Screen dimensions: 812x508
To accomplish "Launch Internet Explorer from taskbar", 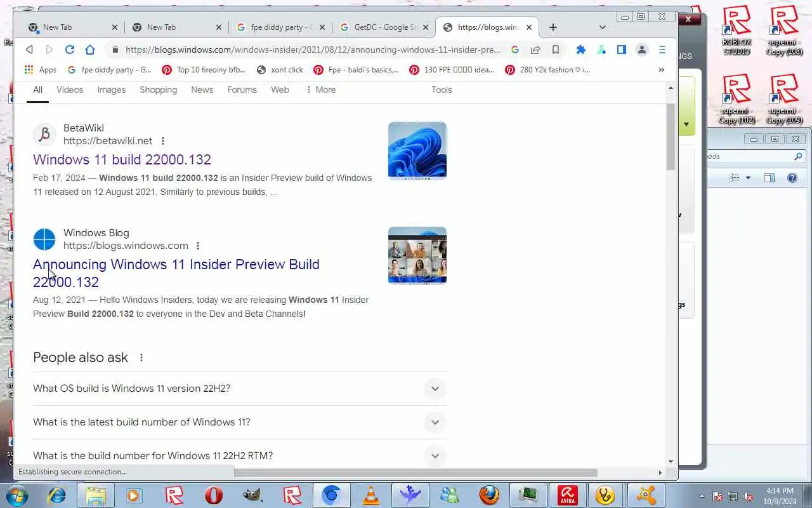I will pyautogui.click(x=57, y=495).
